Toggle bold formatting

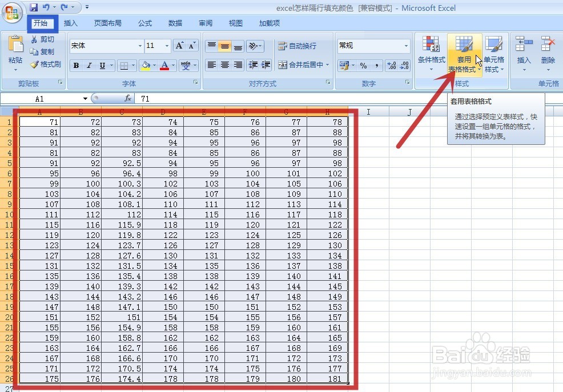pos(76,65)
